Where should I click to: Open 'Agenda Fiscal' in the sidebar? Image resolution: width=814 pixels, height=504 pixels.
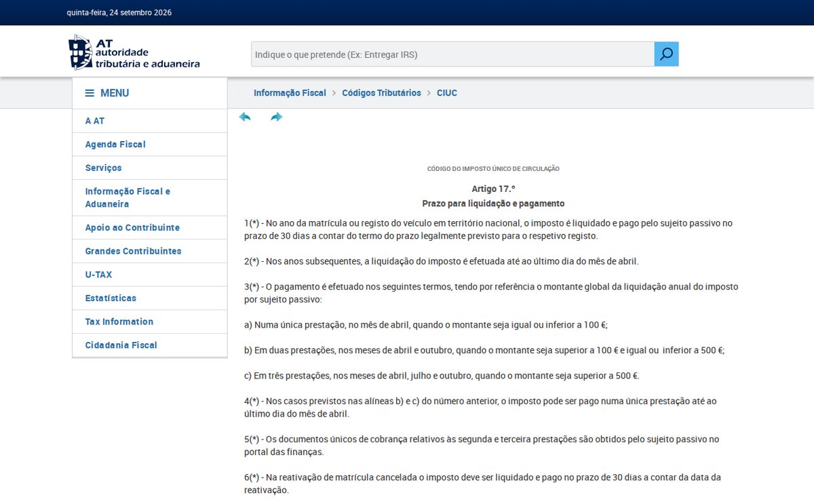click(x=150, y=144)
